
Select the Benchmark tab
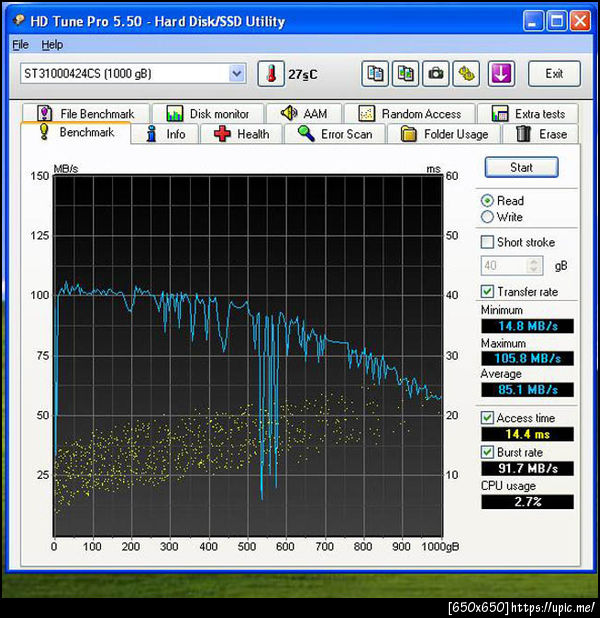[75, 132]
